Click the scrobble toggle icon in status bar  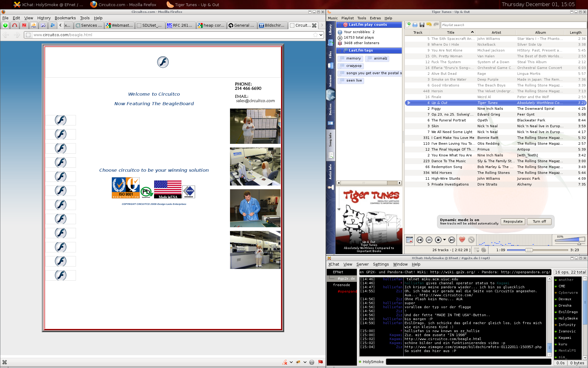484,250
